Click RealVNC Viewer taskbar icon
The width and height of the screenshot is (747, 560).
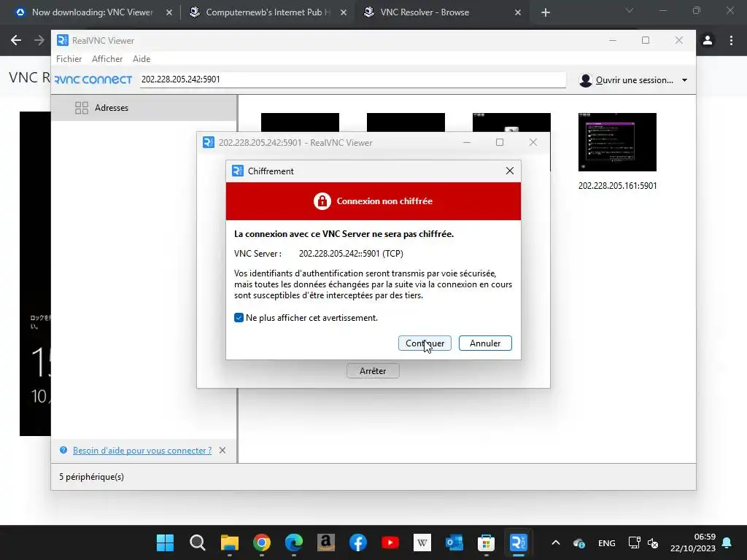tap(519, 542)
